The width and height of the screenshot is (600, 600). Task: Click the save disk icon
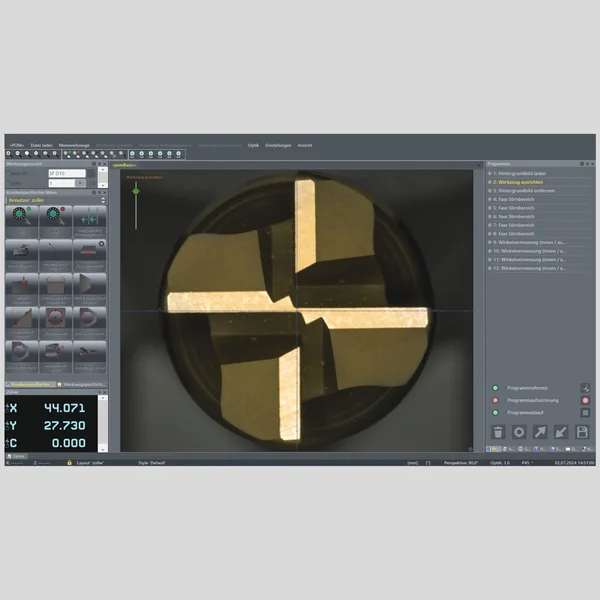[583, 432]
